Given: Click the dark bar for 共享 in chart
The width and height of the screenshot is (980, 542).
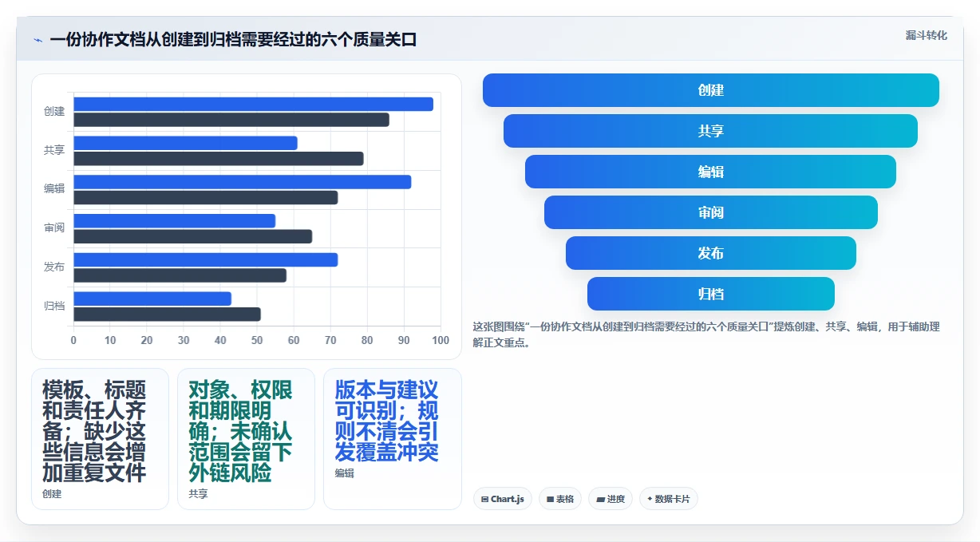Looking at the screenshot, I should (219, 159).
